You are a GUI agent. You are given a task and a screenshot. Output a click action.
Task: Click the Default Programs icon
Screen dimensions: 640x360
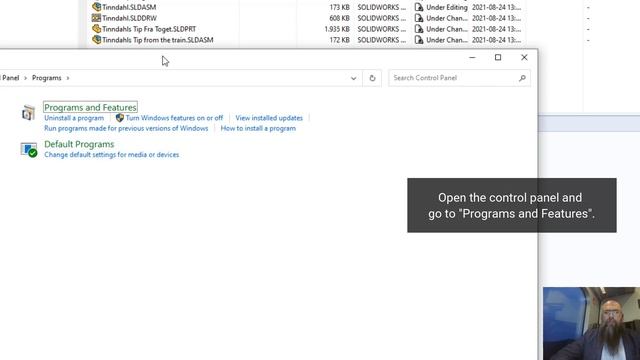pos(29,150)
